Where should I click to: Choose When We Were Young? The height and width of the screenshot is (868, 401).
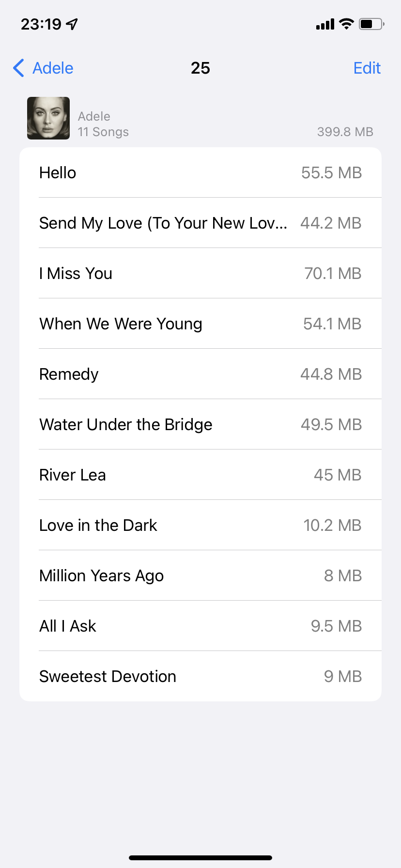point(200,324)
